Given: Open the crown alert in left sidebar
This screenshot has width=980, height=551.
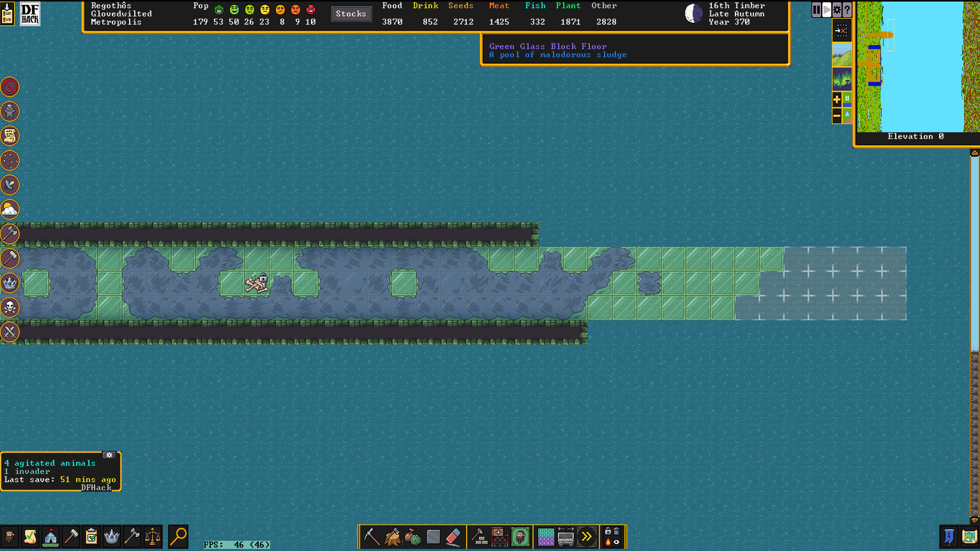Looking at the screenshot, I should (x=10, y=283).
